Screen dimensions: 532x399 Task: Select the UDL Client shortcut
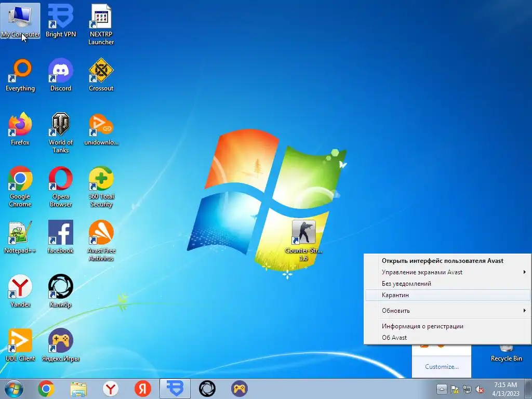pos(20,345)
